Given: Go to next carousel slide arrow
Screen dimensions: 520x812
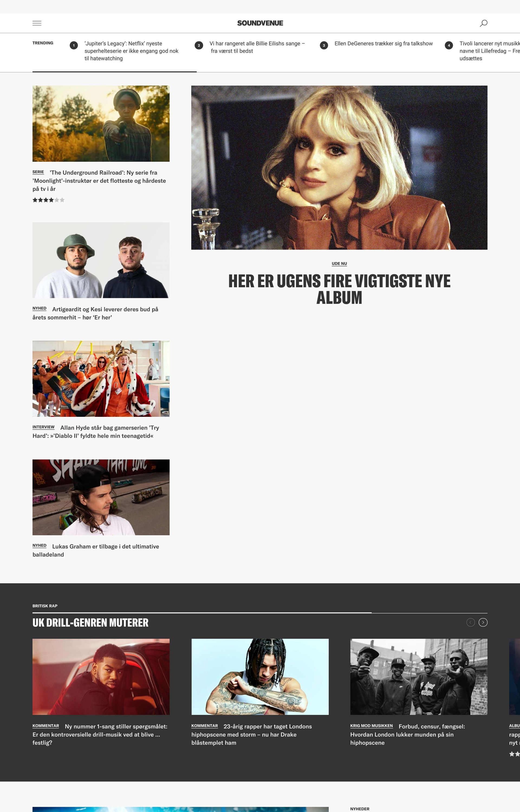Looking at the screenshot, I should click(x=483, y=623).
